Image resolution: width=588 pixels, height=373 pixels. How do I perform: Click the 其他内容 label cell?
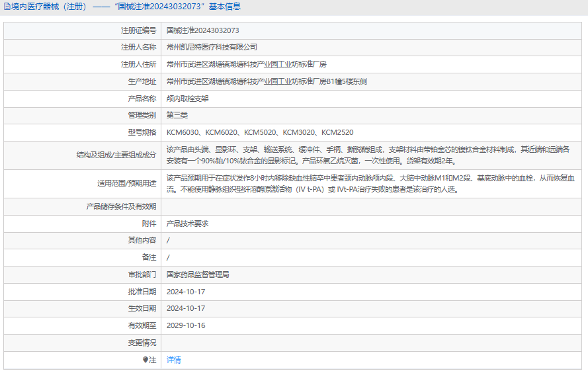click(x=83, y=240)
